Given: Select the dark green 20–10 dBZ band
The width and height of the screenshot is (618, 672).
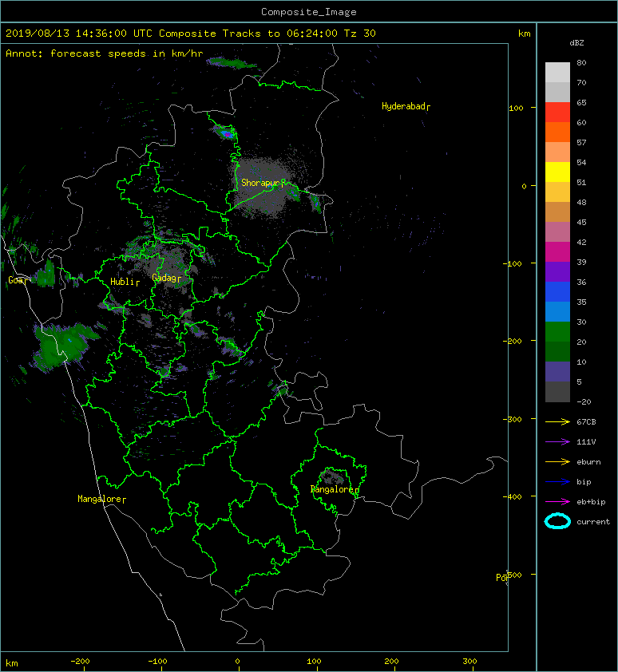Looking at the screenshot, I should pos(557,351).
